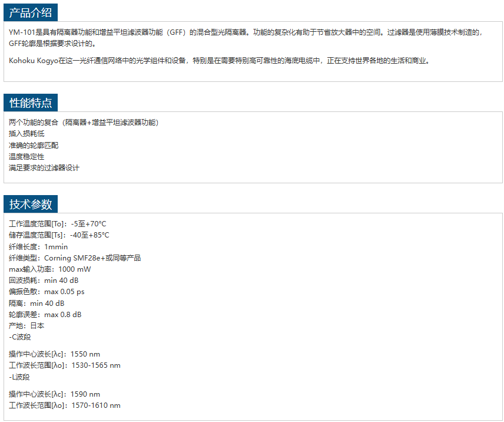
Task: Click the 工作温度范围[To] specification line
Action: tap(58, 224)
